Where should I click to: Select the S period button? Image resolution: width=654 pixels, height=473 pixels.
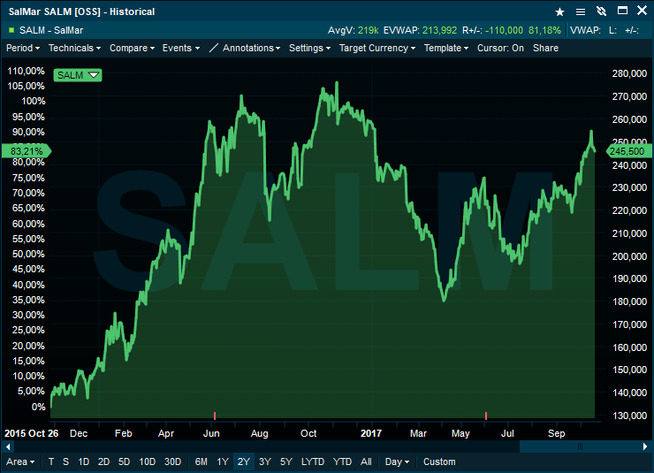pyautogui.click(x=66, y=462)
